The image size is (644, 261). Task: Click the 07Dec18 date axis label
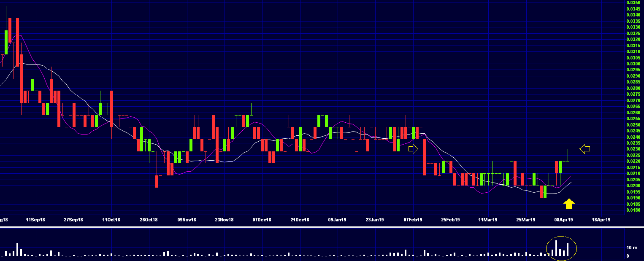point(262,220)
